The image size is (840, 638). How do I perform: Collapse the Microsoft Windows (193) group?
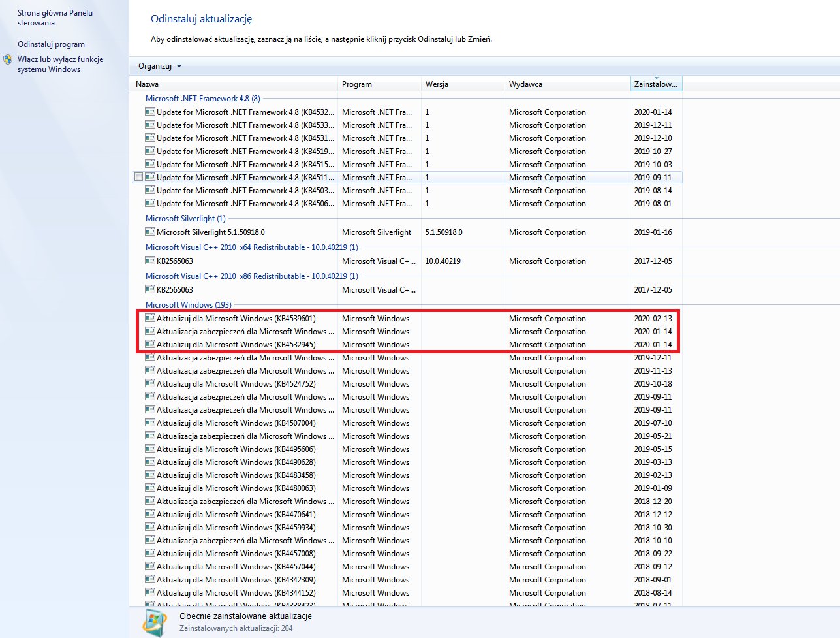pyautogui.click(x=189, y=305)
